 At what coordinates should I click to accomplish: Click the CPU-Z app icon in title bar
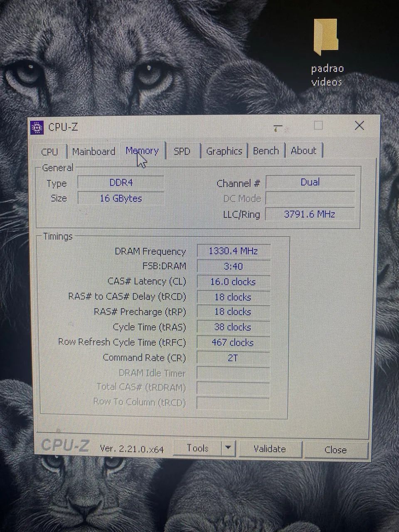(37, 127)
